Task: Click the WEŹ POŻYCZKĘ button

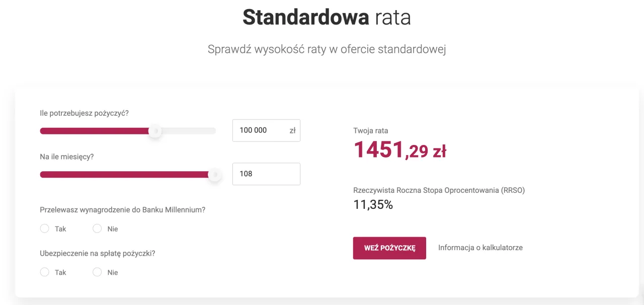Action: (389, 248)
